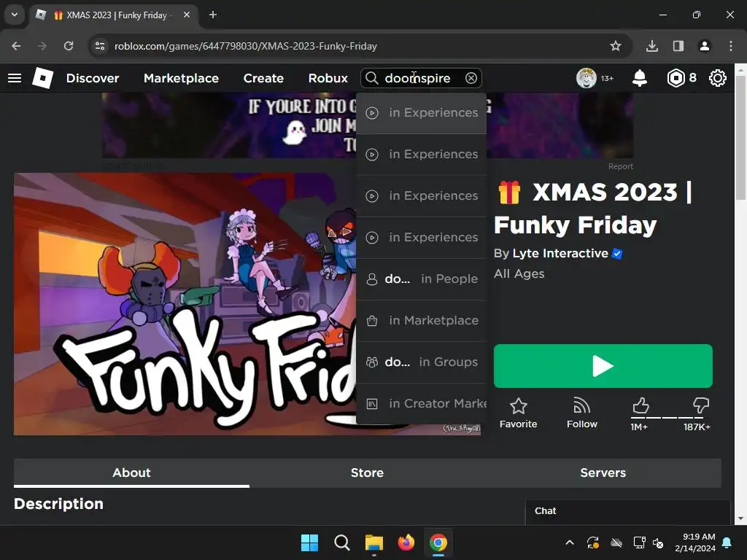Open the Discover page
Viewport: 747px width, 560px height.
coord(93,78)
